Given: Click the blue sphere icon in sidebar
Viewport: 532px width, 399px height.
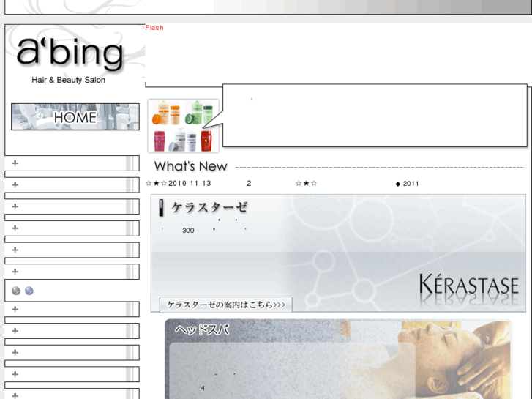Looking at the screenshot, I should tap(29, 291).
